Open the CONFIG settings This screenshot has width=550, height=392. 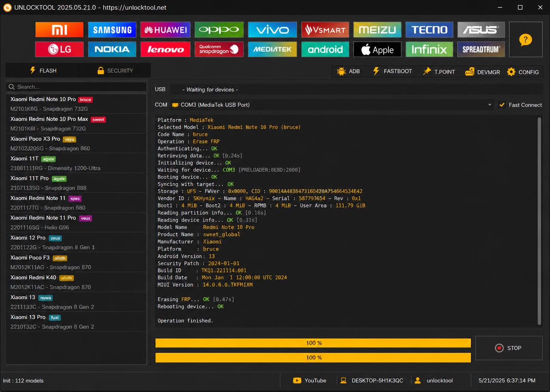point(522,72)
